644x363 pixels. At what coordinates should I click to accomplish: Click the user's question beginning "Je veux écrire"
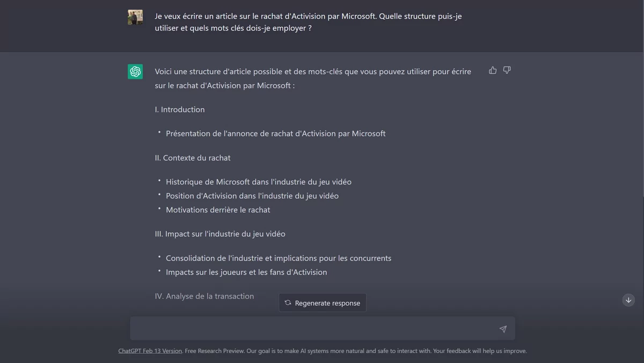click(x=309, y=22)
